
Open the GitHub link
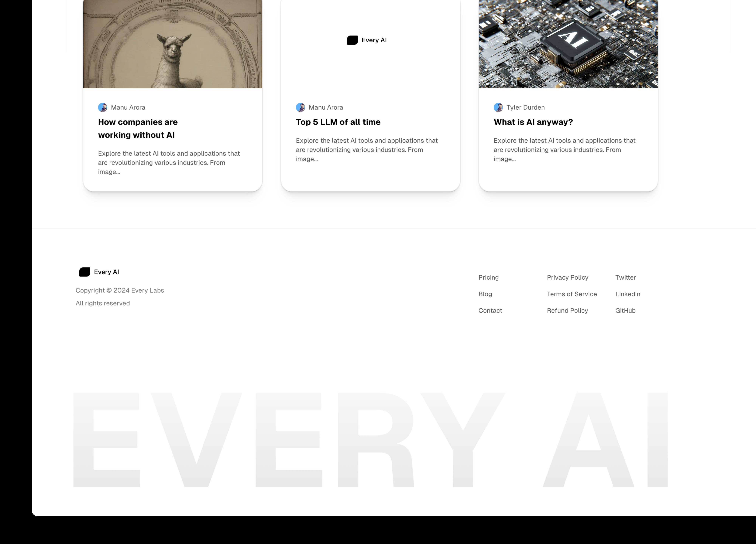coord(625,310)
